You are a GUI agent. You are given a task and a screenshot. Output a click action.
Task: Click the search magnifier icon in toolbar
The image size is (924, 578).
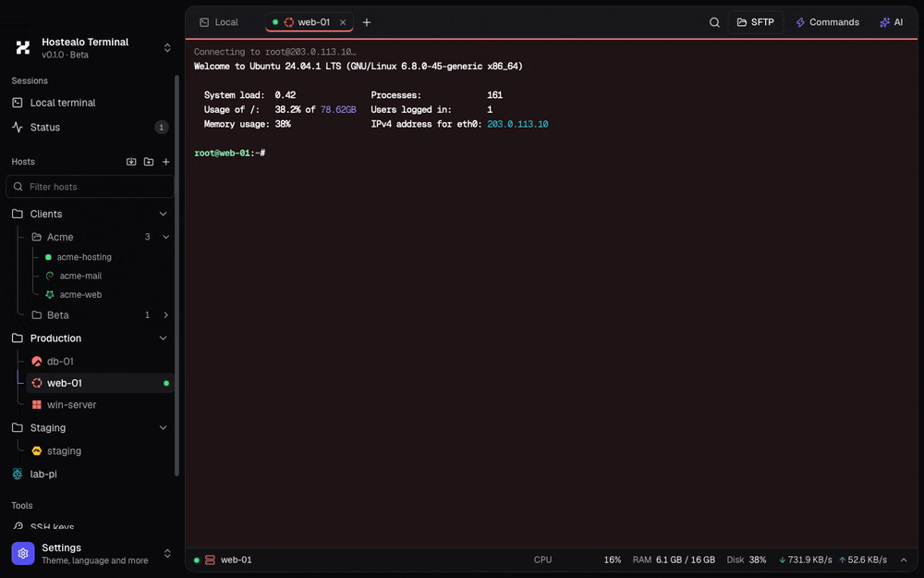(714, 22)
